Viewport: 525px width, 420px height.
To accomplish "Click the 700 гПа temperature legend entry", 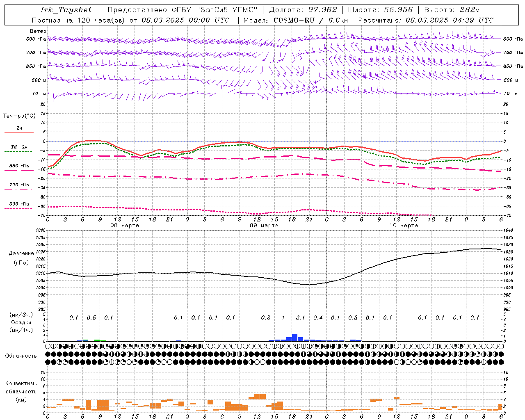I will click(x=19, y=185).
